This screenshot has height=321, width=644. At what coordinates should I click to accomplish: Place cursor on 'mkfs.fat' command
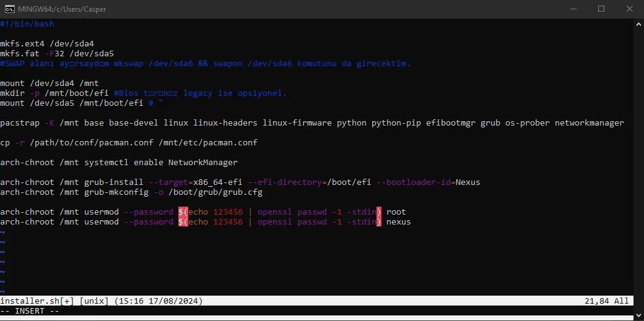(20, 53)
